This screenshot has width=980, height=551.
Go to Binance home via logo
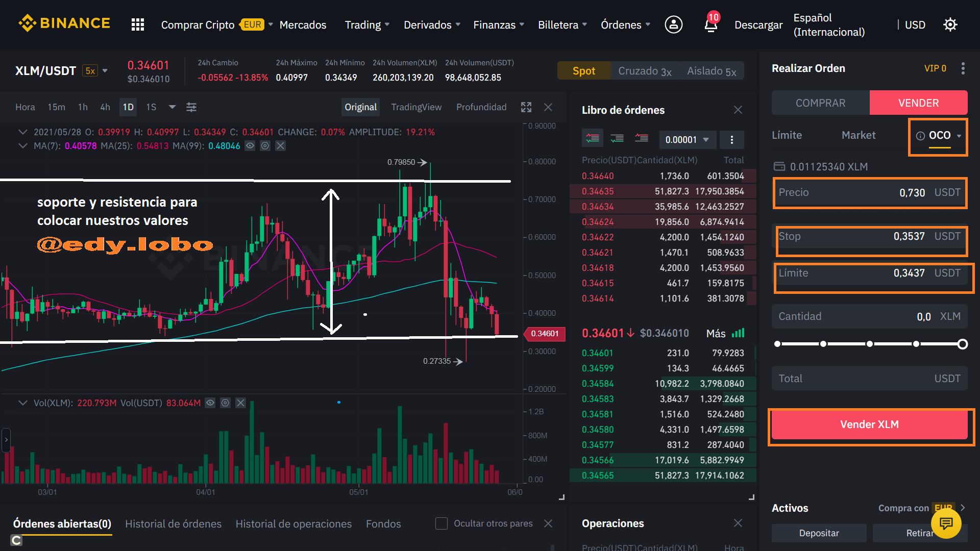point(64,23)
